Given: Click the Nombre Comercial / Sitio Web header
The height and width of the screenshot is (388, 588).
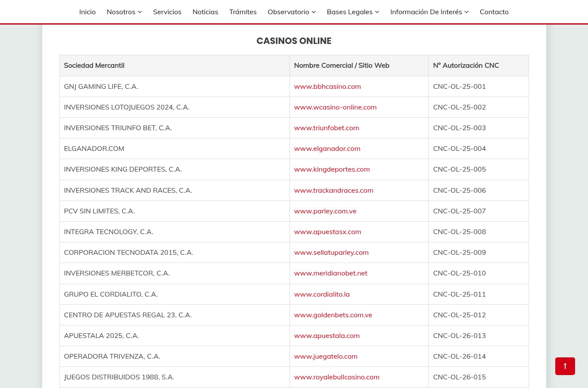Looking at the screenshot, I should 359,66.
